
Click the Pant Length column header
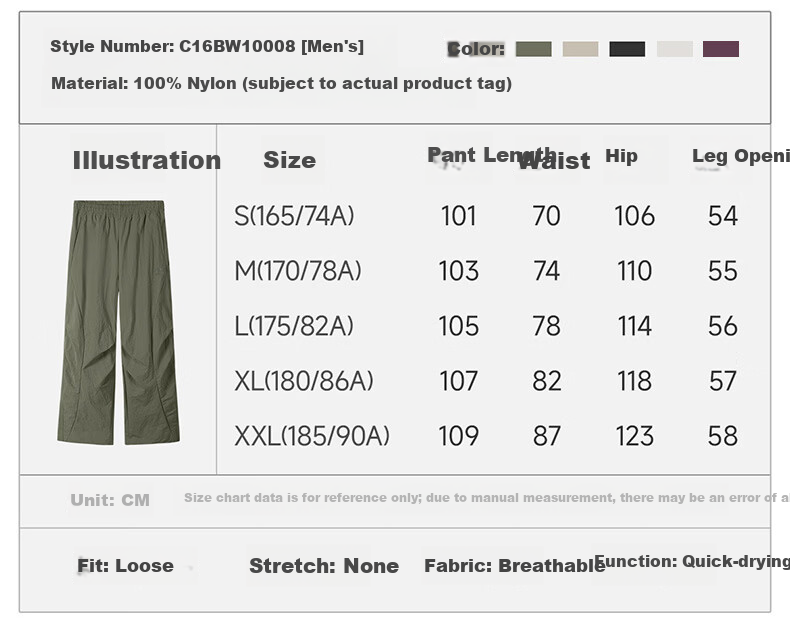491,155
